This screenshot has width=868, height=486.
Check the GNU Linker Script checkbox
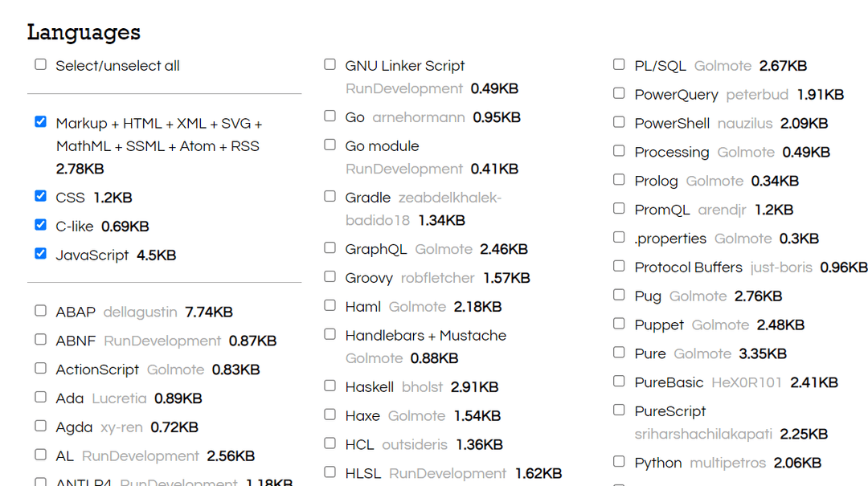coord(330,64)
